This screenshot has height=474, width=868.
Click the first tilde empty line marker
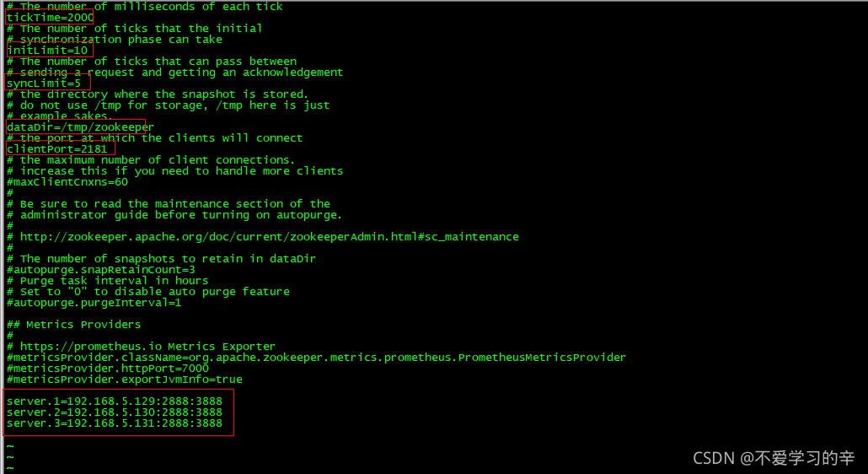pos(10,446)
